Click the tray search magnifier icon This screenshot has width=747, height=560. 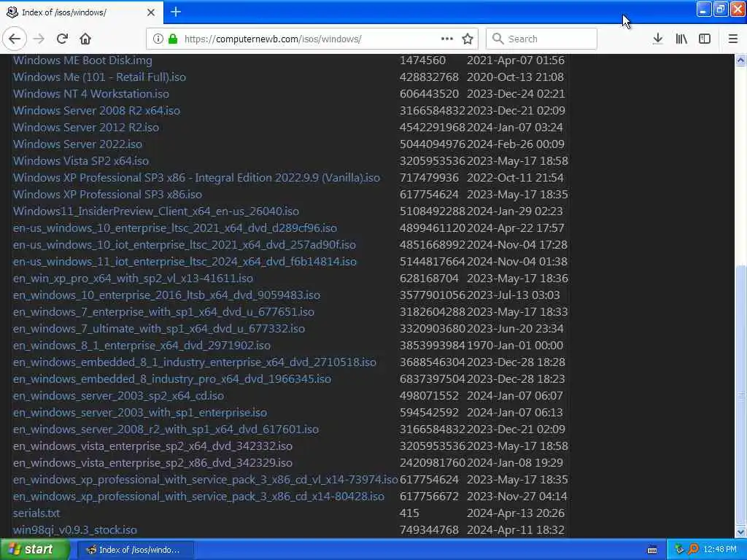coord(693,550)
